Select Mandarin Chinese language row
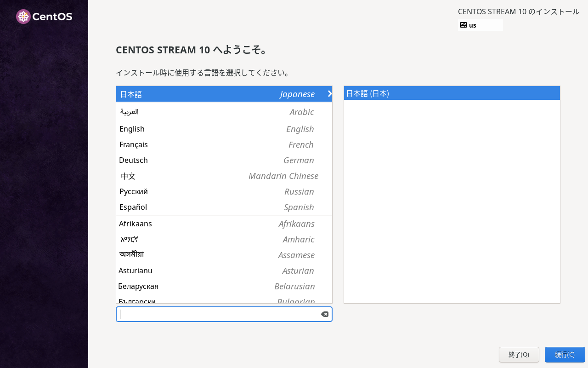Viewport: 588px width, 368px height. [224, 176]
